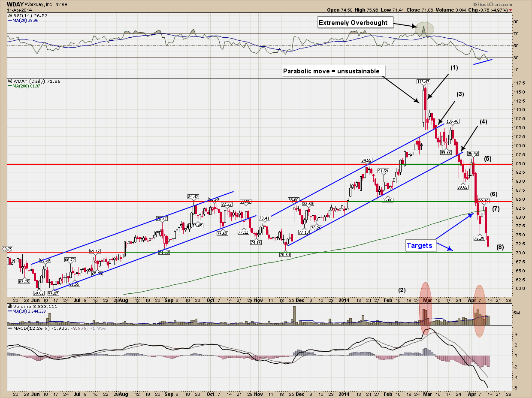Click the 67.5 price axis tick

pyautogui.click(x=520, y=262)
